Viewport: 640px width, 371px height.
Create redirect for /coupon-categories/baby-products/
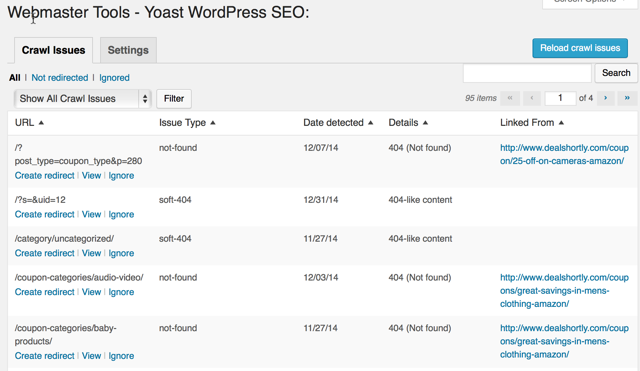coord(44,355)
